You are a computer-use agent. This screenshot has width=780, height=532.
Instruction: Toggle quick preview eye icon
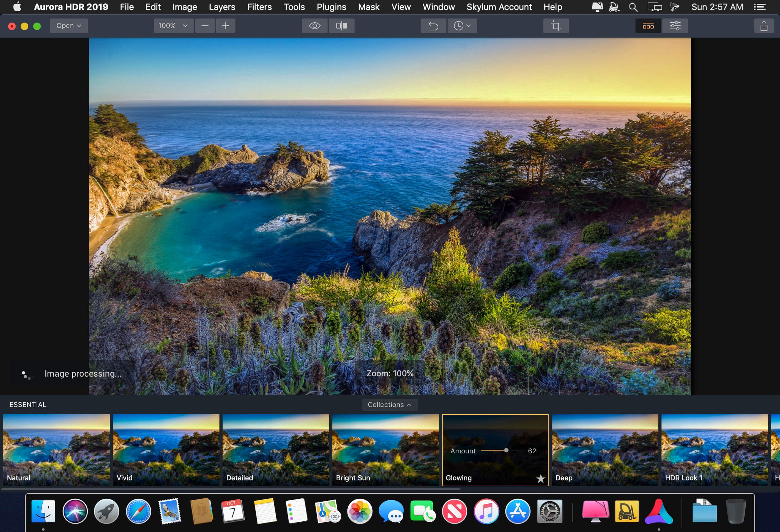click(x=314, y=26)
